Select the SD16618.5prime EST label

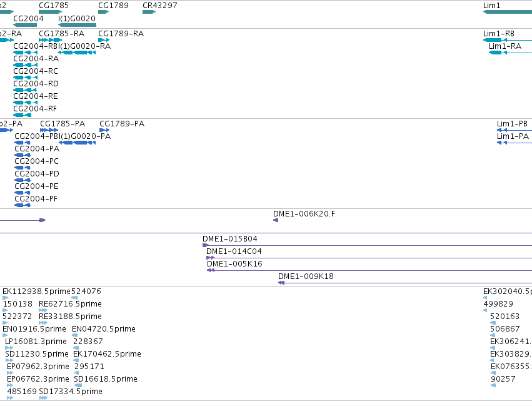pos(106,380)
